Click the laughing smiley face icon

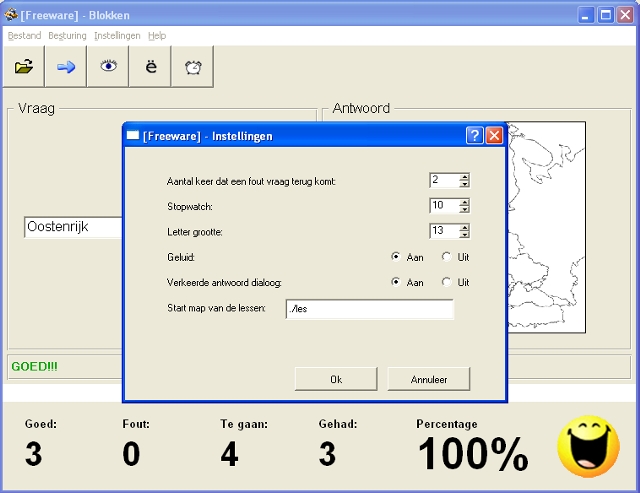click(588, 447)
